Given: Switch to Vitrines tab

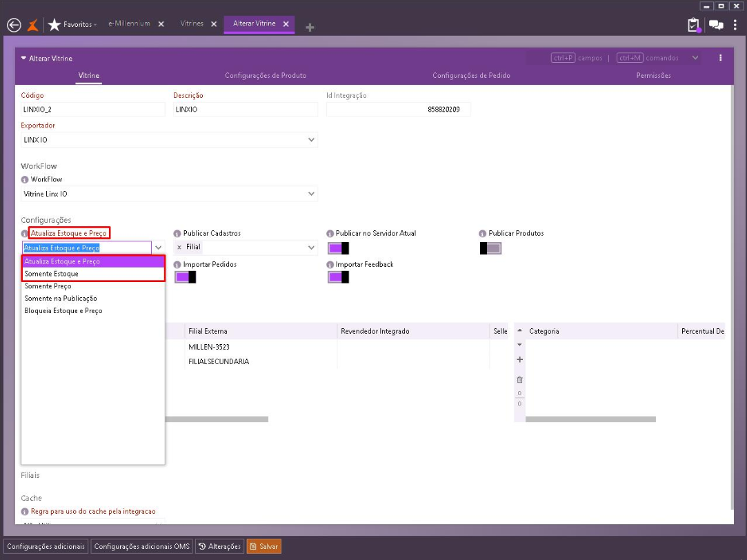Looking at the screenshot, I should point(192,23).
